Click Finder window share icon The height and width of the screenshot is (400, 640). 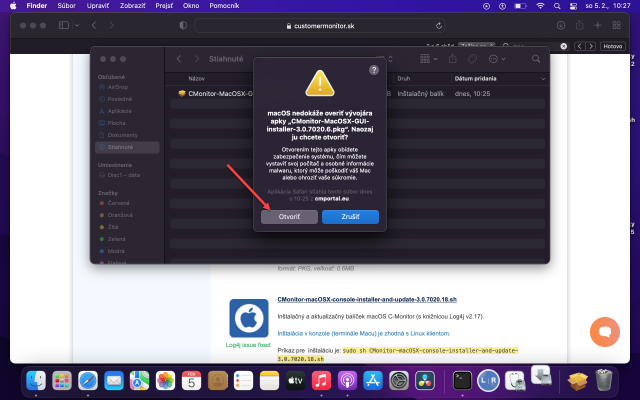(x=452, y=59)
